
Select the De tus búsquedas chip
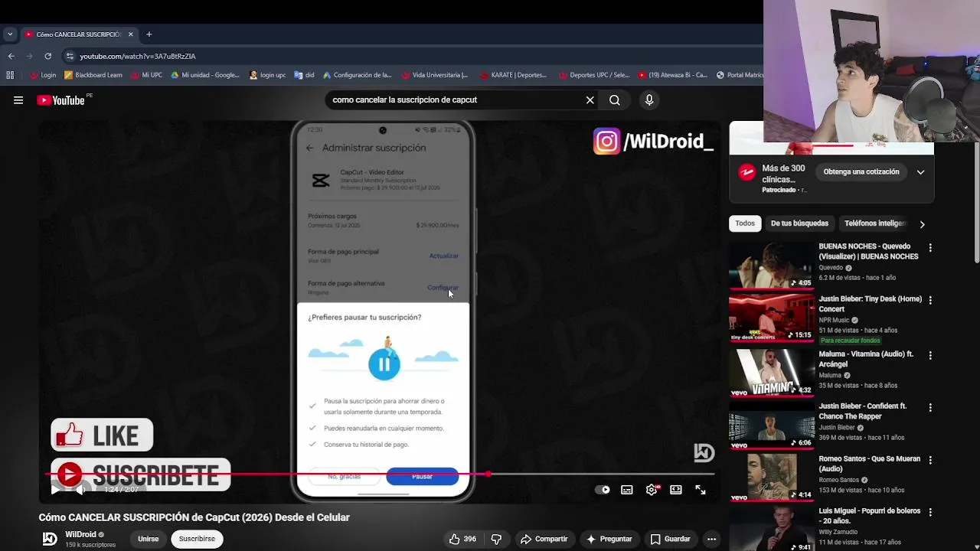click(x=799, y=223)
